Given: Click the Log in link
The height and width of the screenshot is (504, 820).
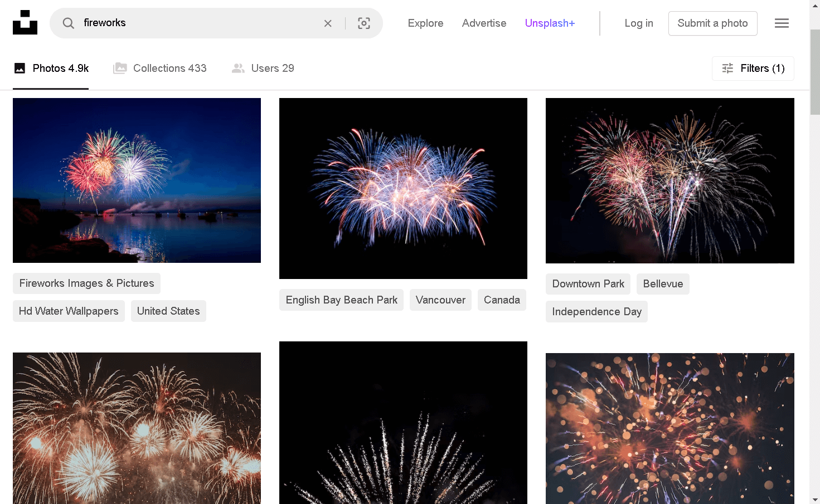Looking at the screenshot, I should click(x=638, y=23).
